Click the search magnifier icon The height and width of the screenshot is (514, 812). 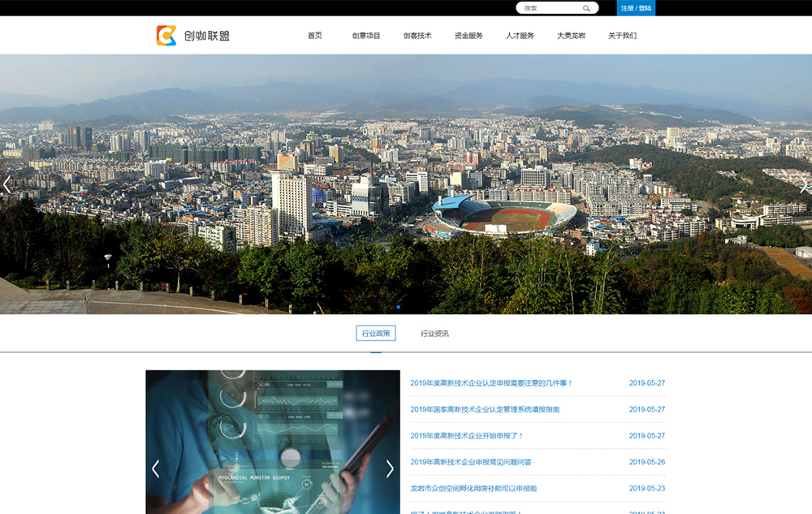pyautogui.click(x=586, y=8)
